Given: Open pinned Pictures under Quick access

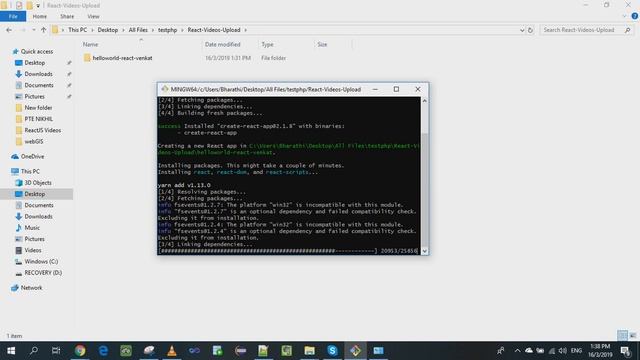Looking at the screenshot, I should coord(34,96).
